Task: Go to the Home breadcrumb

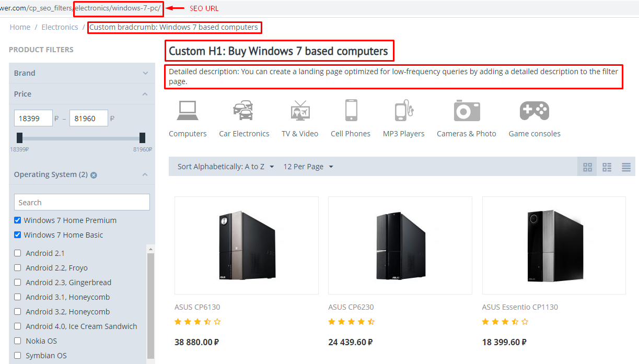Action: click(x=20, y=27)
